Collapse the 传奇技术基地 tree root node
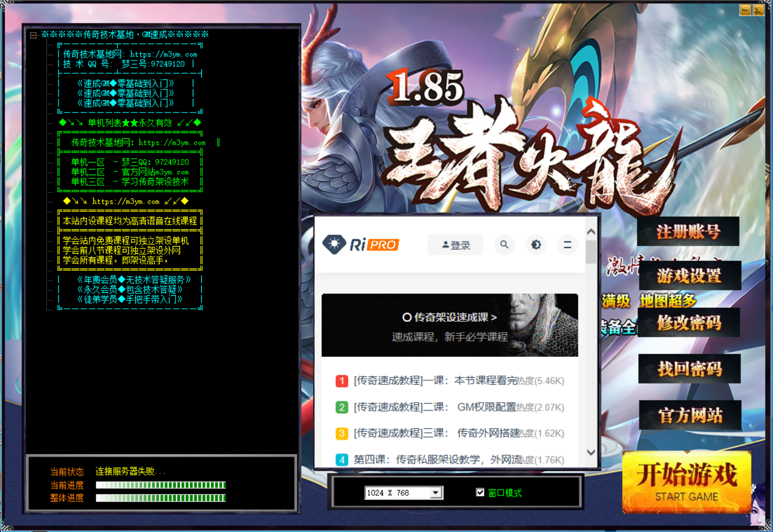This screenshot has width=773, height=532. [33, 35]
